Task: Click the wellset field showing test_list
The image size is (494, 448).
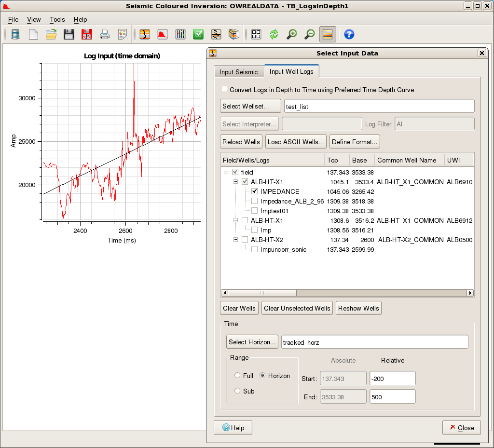Action: tap(379, 106)
